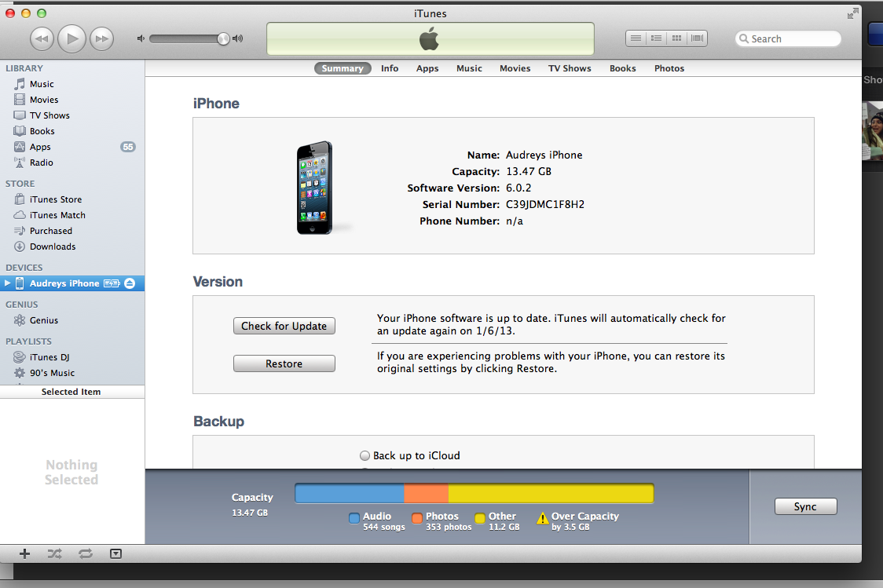Screen dimensions: 883x588
Task: Open iTunes Store in the sidebar
Action: [x=72, y=199]
